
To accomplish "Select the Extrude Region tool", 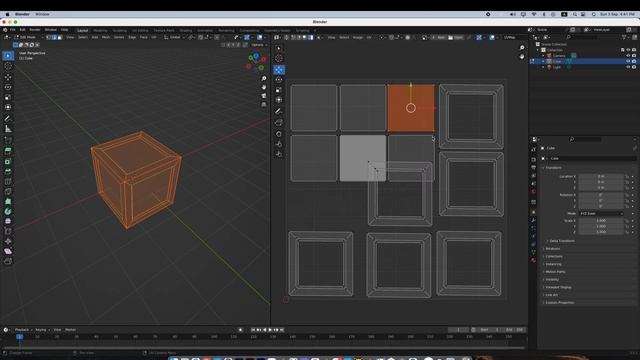I will point(8,151).
